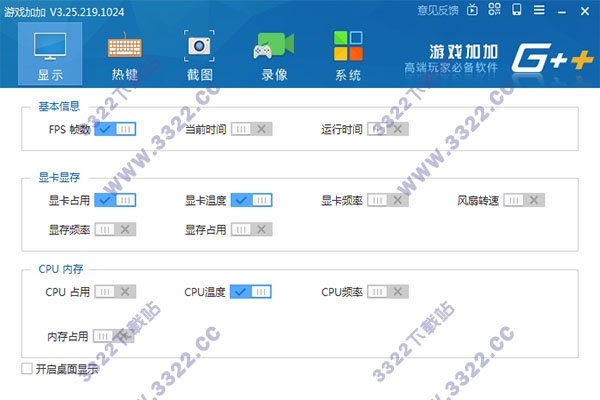Disable the FPS 帧数 toggle
Viewport: 600px width, 400px height.
[x=115, y=129]
